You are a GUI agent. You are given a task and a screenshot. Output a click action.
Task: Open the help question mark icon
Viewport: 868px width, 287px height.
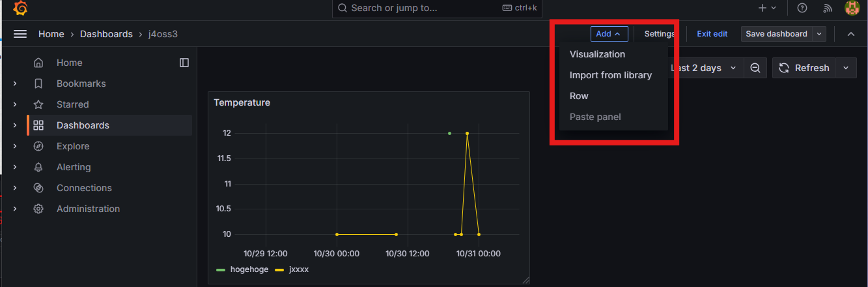[802, 8]
